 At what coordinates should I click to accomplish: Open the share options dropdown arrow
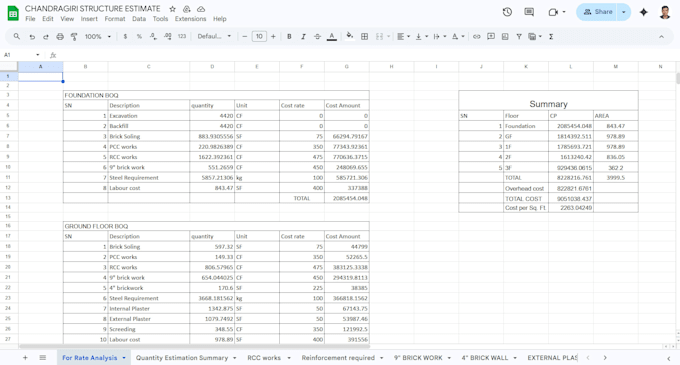click(624, 12)
